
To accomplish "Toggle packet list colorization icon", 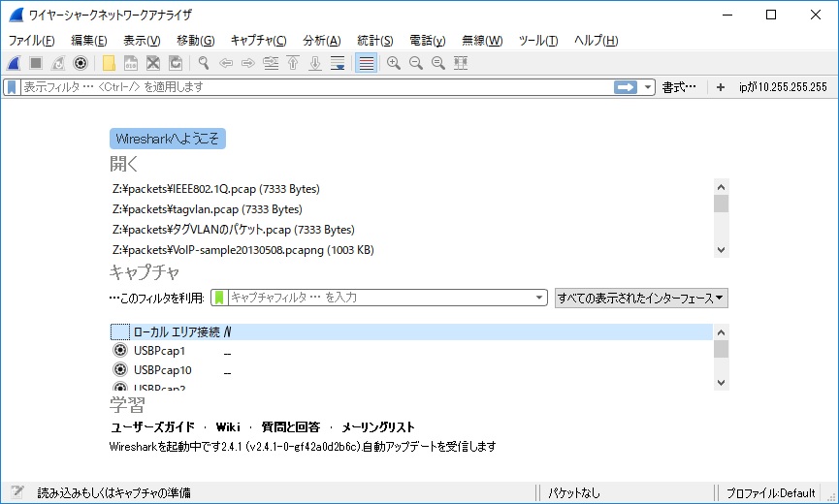I will coord(366,63).
